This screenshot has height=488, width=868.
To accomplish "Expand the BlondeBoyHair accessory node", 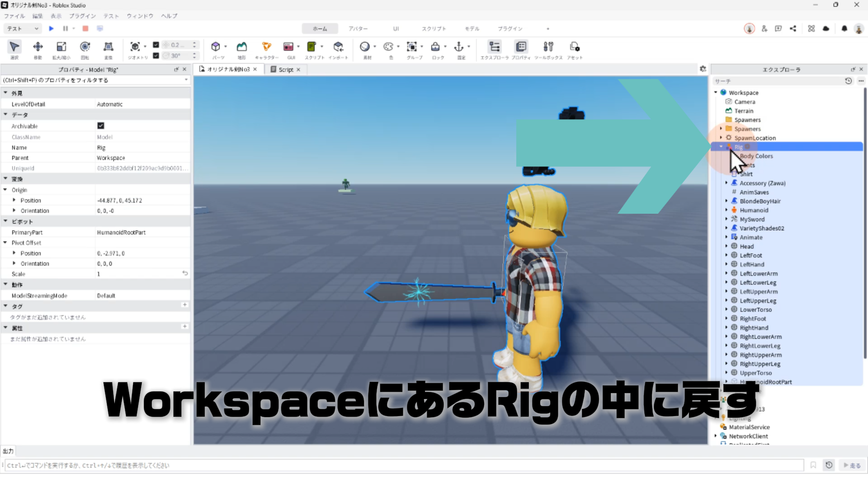I will pyautogui.click(x=726, y=201).
